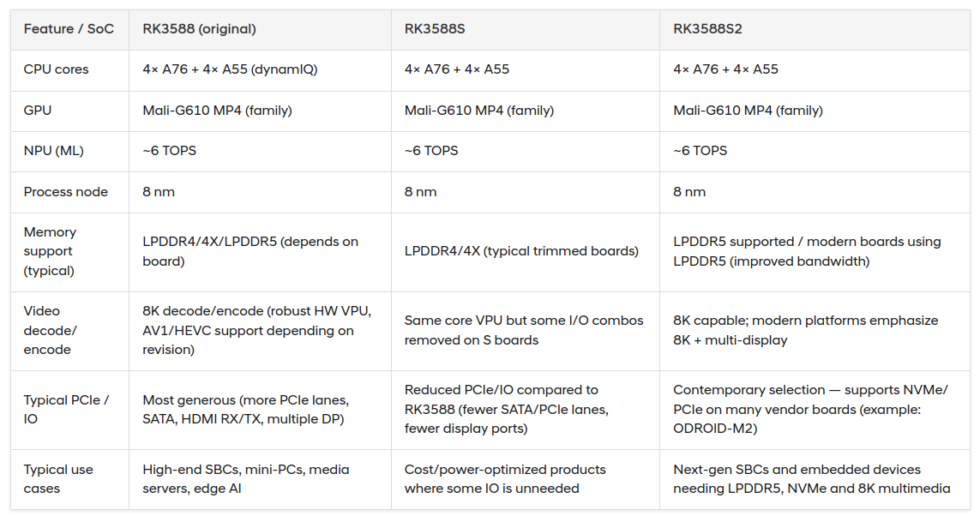
Task: Select the "Typical use cases" row label
Action: [57, 479]
